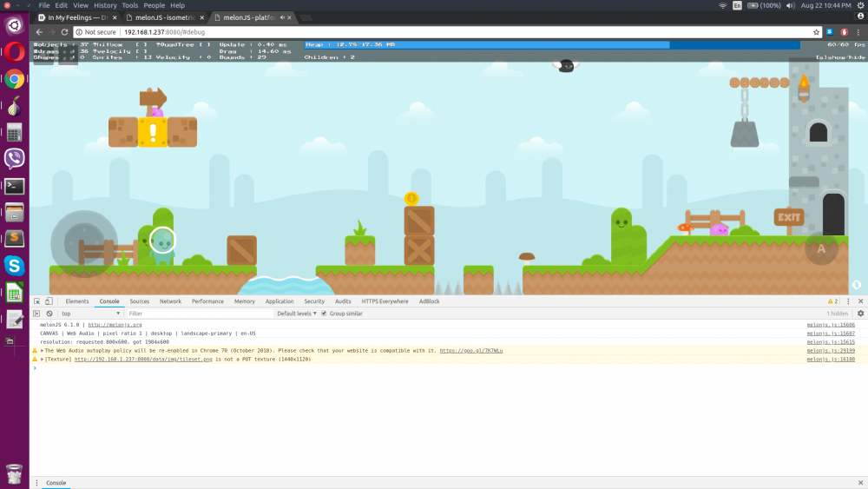
Task: Click the warnings count indicator
Action: 832,301
